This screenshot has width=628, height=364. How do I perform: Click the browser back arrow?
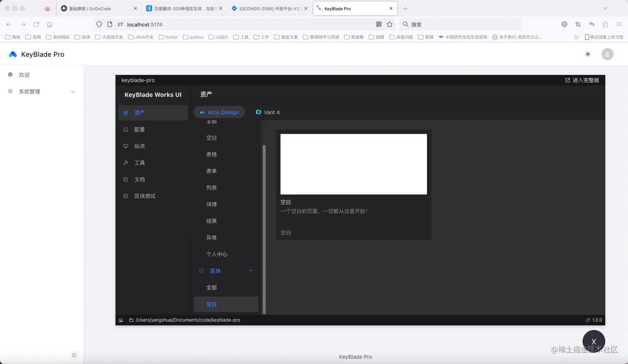pyautogui.click(x=9, y=24)
